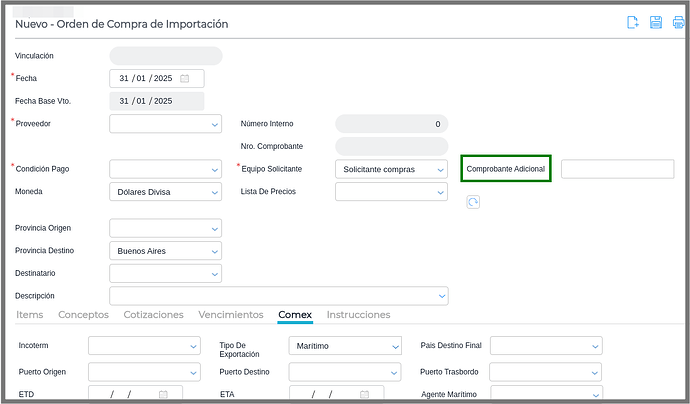This screenshot has width=690, height=404.
Task: Open the Cotizaciones tab
Action: coord(153,314)
